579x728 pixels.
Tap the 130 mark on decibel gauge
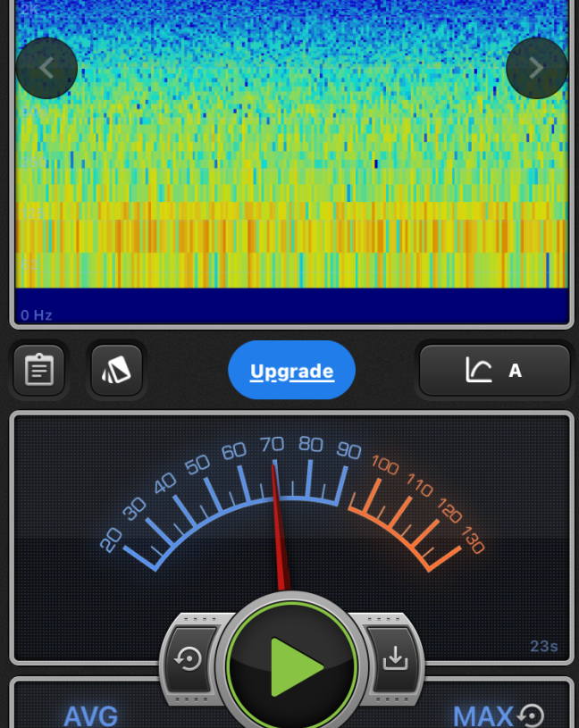coord(472,540)
